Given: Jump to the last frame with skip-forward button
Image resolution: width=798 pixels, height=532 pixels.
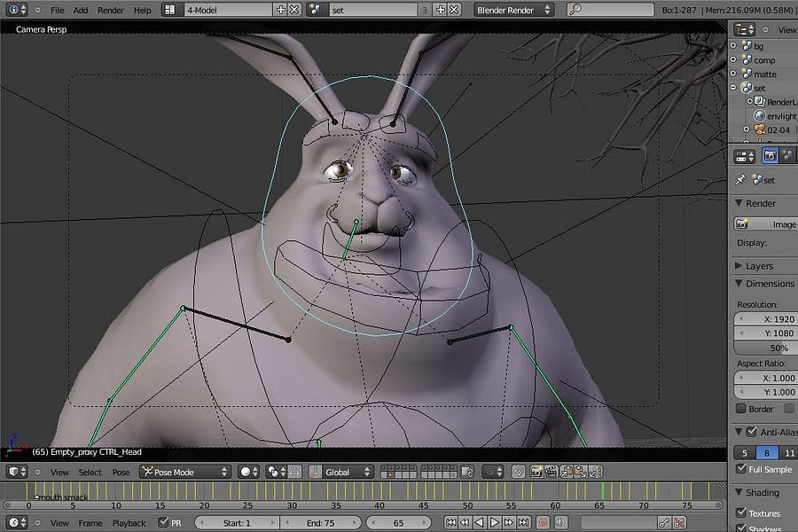Looking at the screenshot, I should click(524, 522).
